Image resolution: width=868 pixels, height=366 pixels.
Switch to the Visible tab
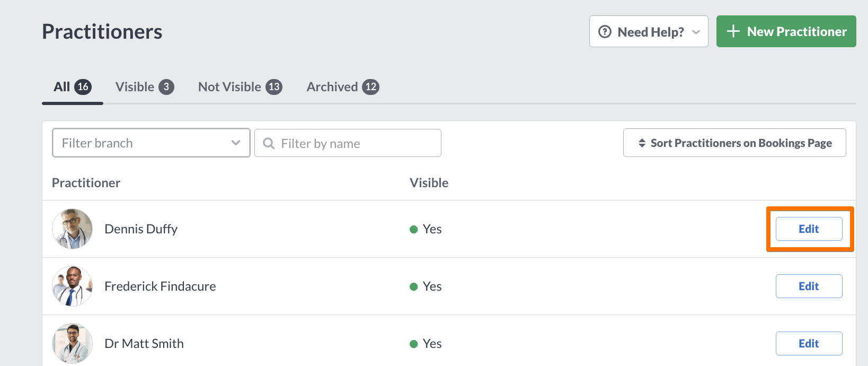click(145, 87)
